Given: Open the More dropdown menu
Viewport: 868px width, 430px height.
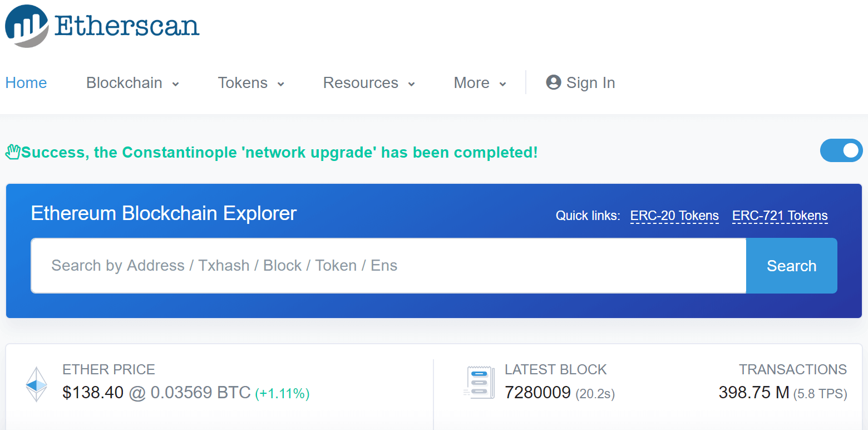Looking at the screenshot, I should (x=480, y=83).
